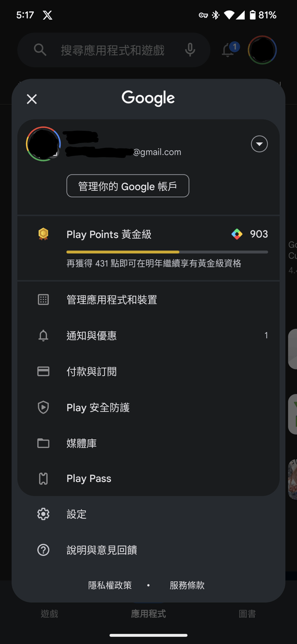Expand the account switcher chevron
Viewport: 297px width, 644px height.
[259, 144]
